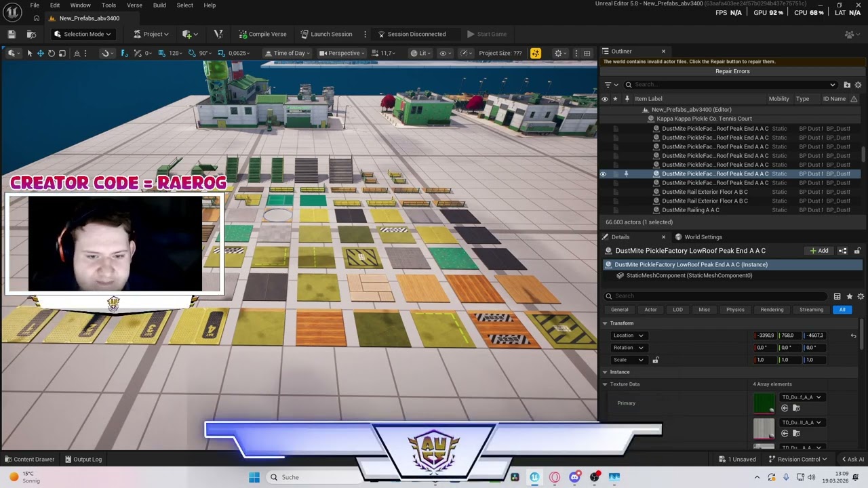Open blueprint hierarchy icon next to Add
This screenshot has height=488, width=868.
(x=843, y=251)
